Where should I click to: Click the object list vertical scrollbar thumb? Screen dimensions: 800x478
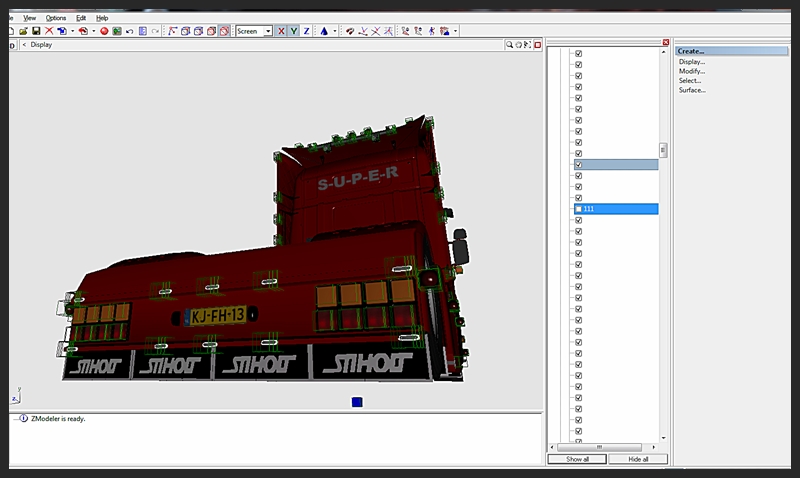[x=662, y=151]
